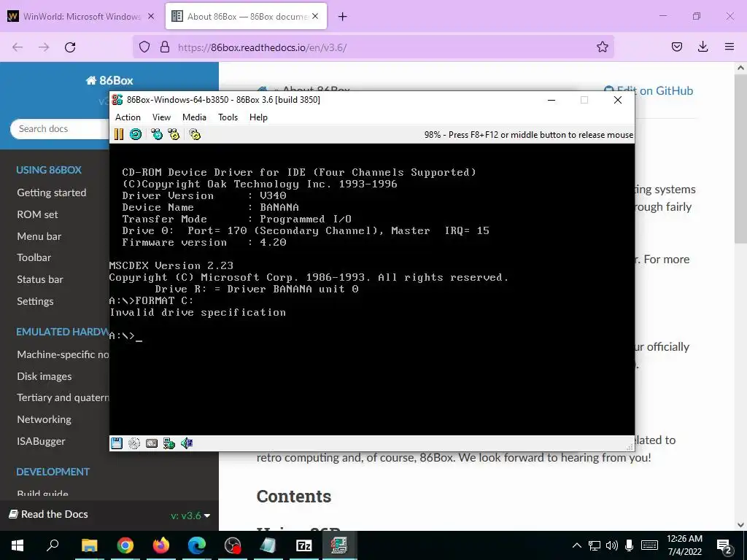This screenshot has height=560, width=747.
Task: Close the WinWorld browser tab
Action: pos(151,16)
